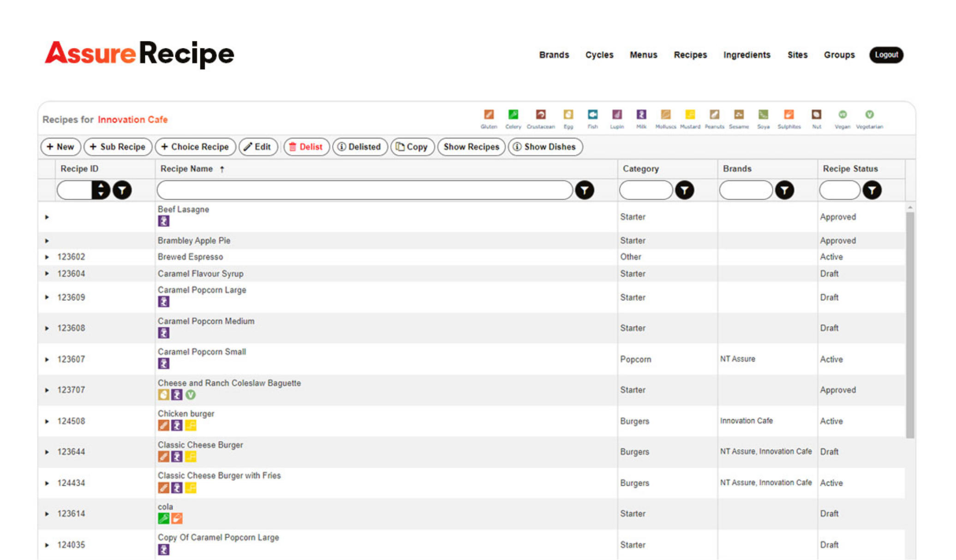956x560 pixels.
Task: Expand the Brambley Apple Pie row
Action: coord(47,241)
